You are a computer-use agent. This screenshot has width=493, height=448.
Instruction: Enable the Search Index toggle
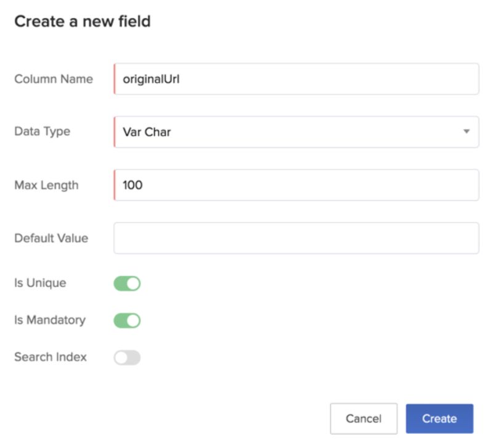click(x=127, y=357)
